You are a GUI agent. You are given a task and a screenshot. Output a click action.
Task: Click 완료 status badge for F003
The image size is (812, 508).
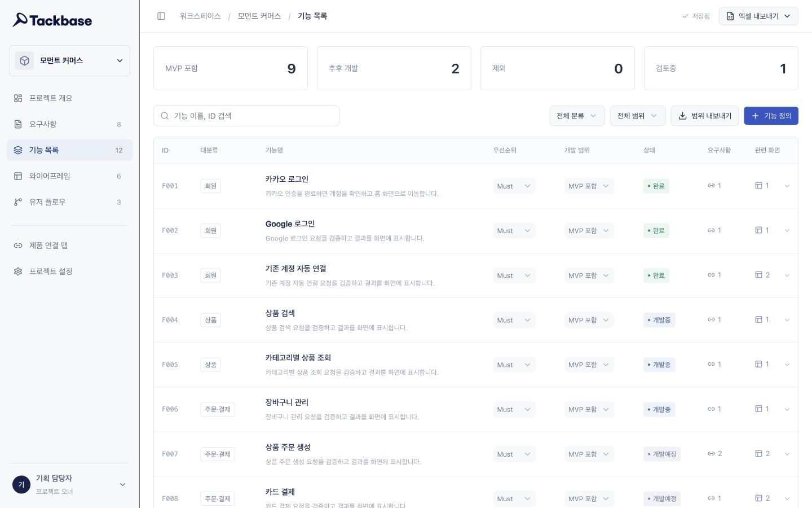pos(656,275)
